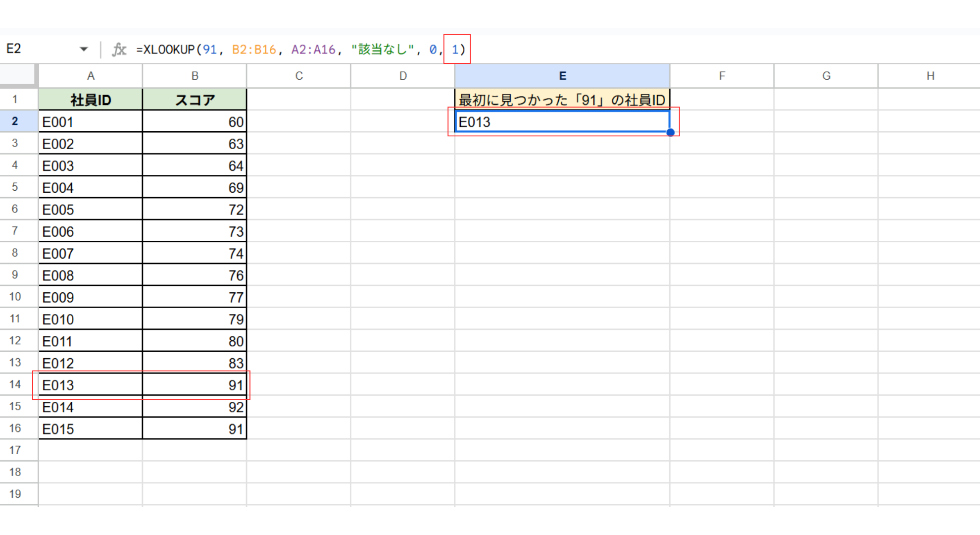Click the fx function icon
The width and height of the screenshot is (980, 535).
pos(119,50)
